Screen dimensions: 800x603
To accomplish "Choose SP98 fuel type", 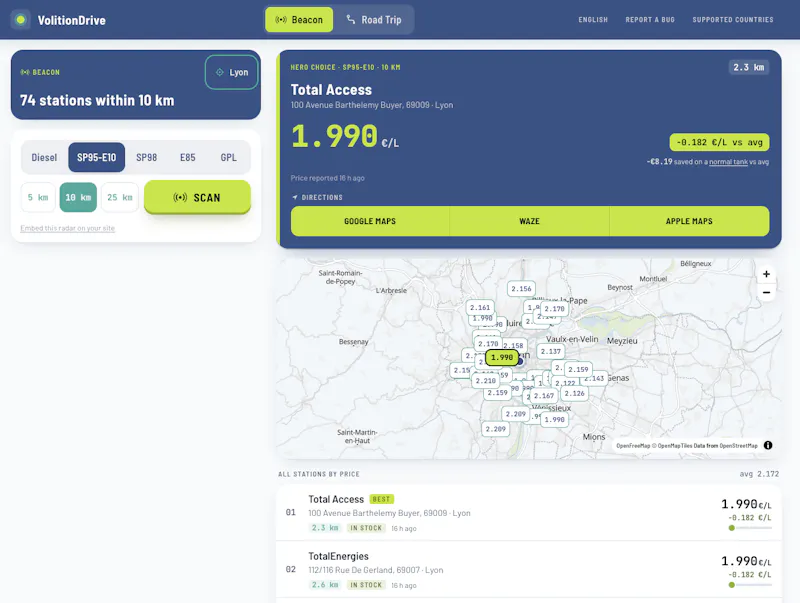I will [146, 157].
